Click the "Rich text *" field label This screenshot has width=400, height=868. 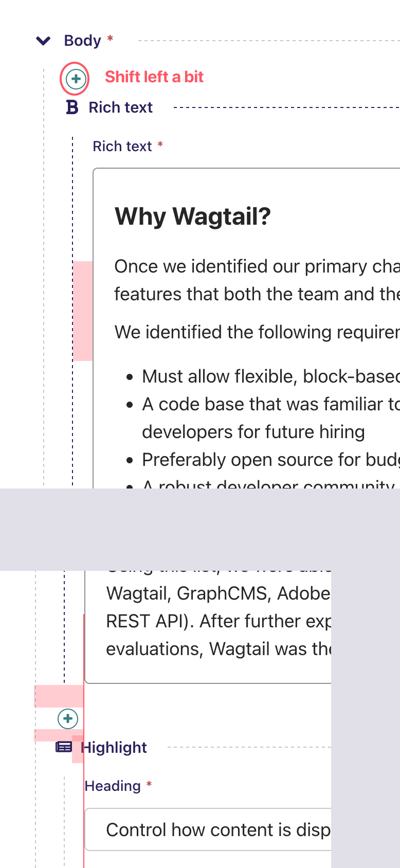pyautogui.click(x=123, y=146)
